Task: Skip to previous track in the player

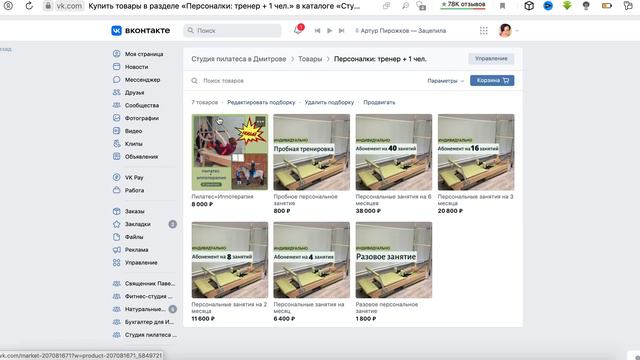Action: 317,31
